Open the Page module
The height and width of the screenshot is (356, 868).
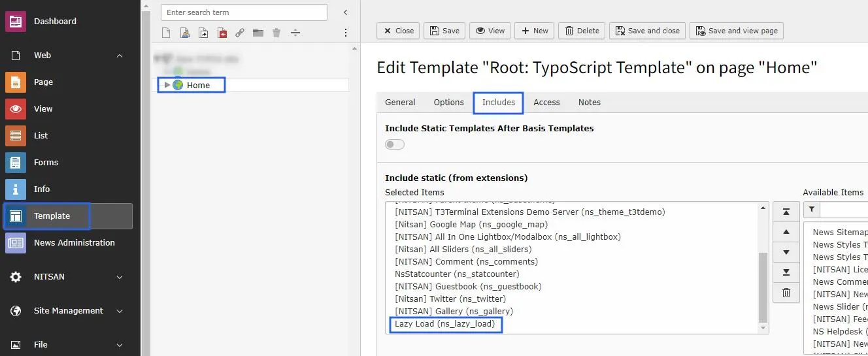pos(43,82)
